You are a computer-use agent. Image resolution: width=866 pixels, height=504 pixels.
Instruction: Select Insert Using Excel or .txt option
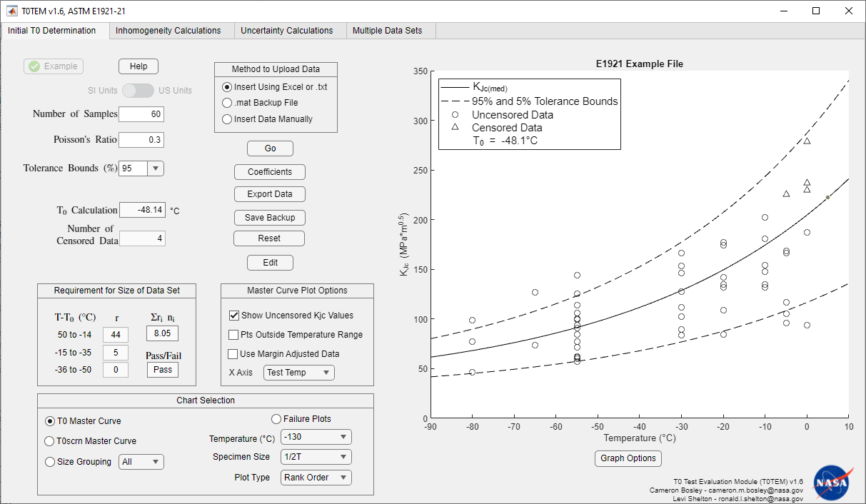coord(275,87)
